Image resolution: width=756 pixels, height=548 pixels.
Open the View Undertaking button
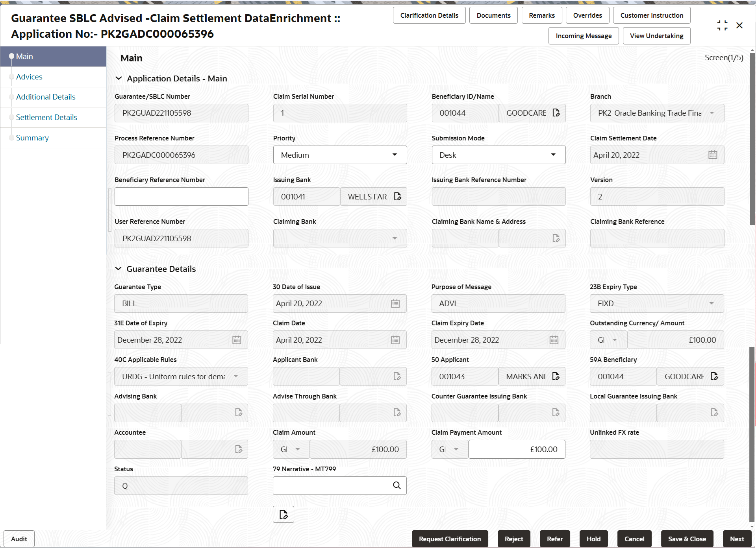point(656,36)
